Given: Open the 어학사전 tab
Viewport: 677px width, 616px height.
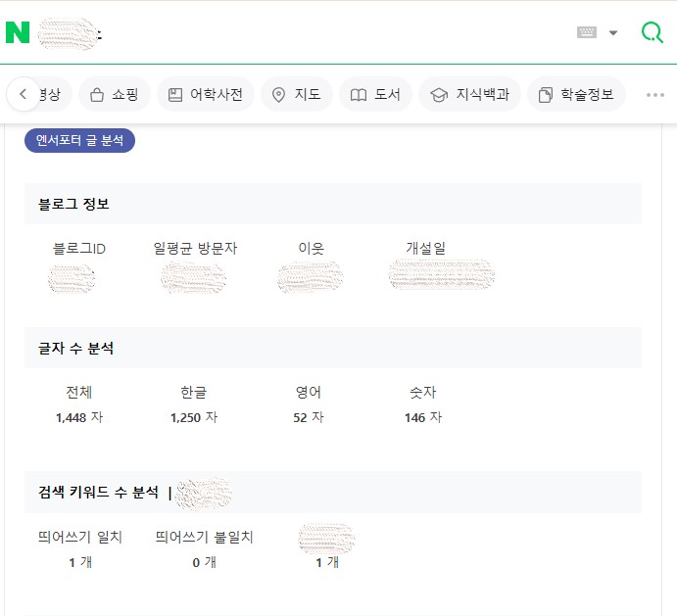Looking at the screenshot, I should click(x=206, y=94).
